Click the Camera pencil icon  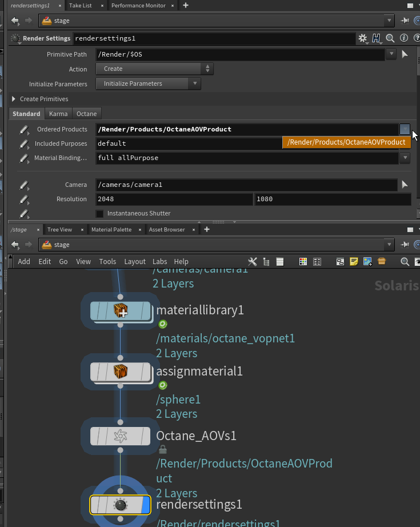(24, 185)
